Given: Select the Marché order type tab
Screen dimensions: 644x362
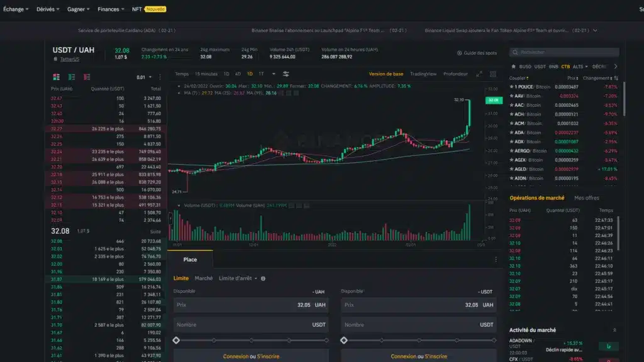Looking at the screenshot, I should click(203, 278).
